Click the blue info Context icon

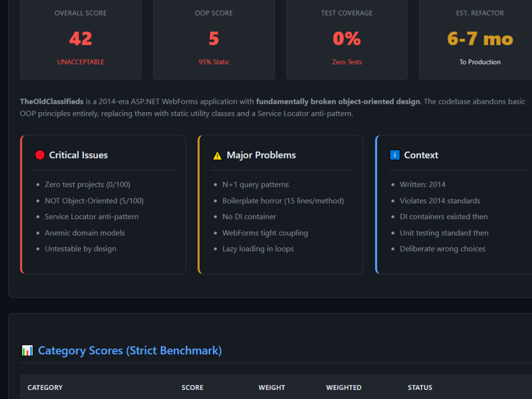pyautogui.click(x=395, y=155)
